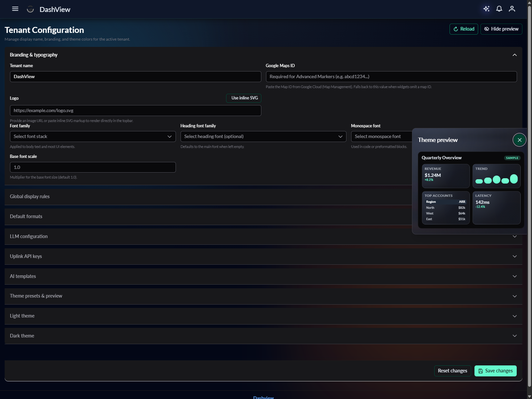
Task: Open the Font family dropdown
Action: [93, 136]
